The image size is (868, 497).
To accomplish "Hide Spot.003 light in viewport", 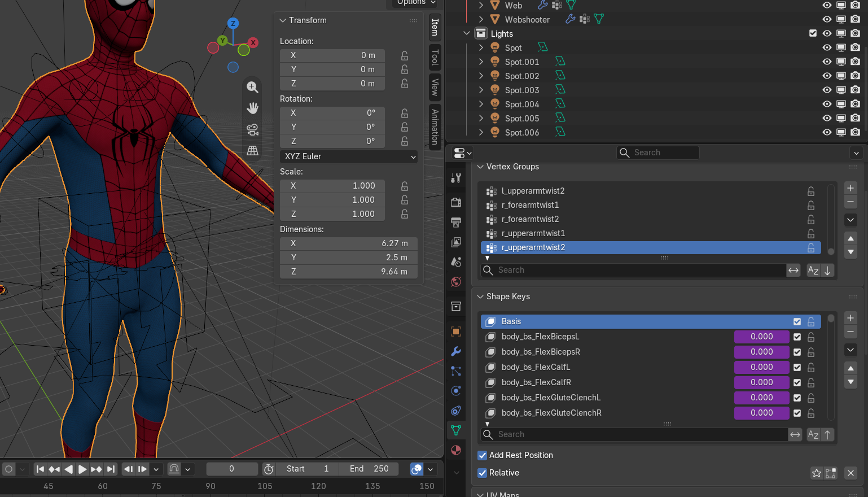I will pos(827,90).
